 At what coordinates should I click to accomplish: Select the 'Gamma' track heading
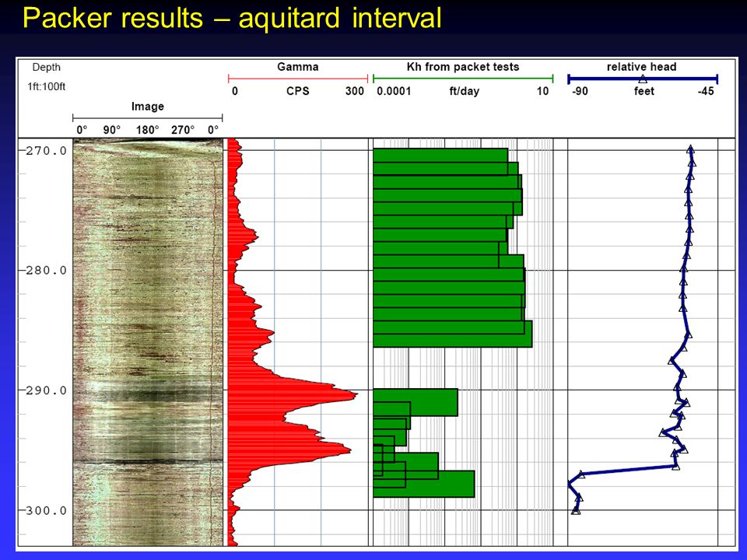pos(298,67)
